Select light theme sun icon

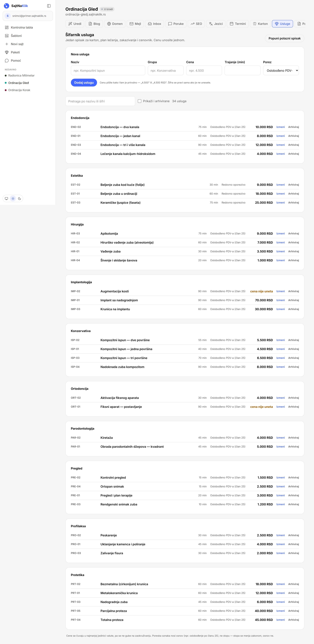point(13,198)
